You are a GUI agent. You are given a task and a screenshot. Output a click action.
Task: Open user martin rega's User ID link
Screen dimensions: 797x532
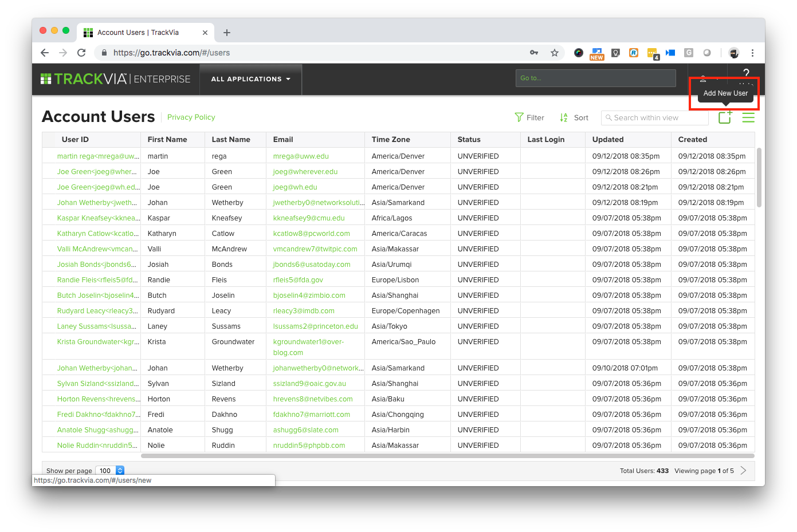[x=98, y=156]
